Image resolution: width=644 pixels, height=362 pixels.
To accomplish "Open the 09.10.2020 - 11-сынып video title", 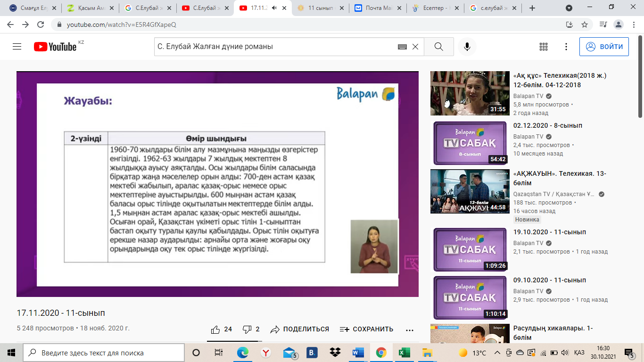I will (x=550, y=280).
